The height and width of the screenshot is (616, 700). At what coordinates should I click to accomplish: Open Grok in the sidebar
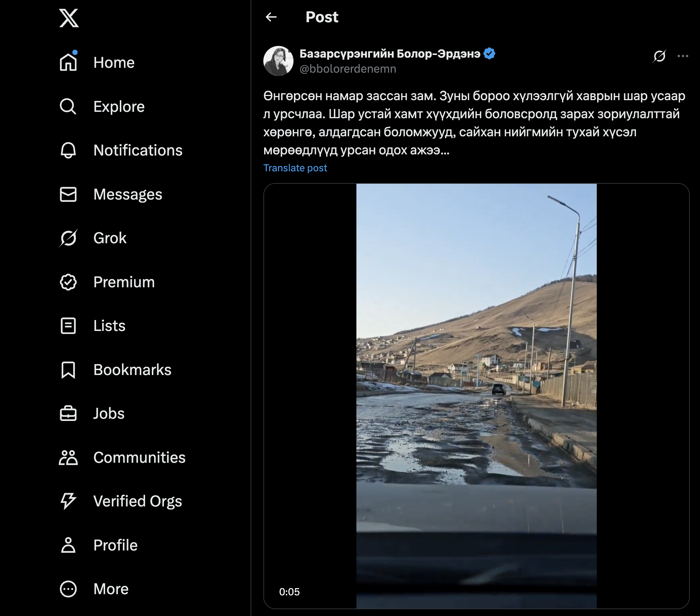(x=109, y=238)
